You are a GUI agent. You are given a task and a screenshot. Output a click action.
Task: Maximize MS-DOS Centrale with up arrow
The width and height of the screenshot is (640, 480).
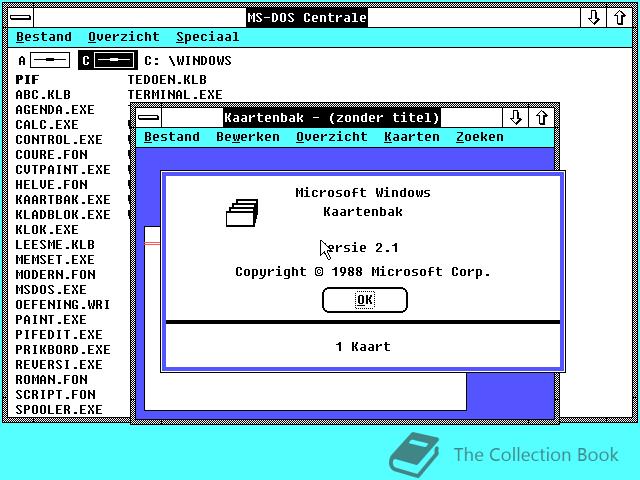(620, 18)
